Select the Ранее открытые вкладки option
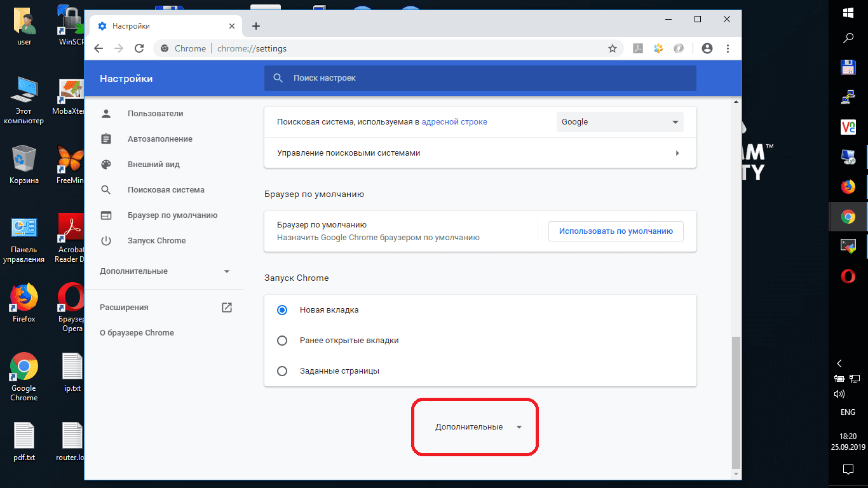 (283, 341)
